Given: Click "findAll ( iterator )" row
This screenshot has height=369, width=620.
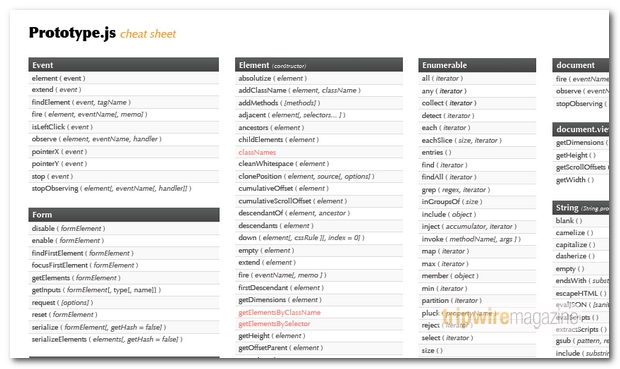Looking at the screenshot, I should [477, 177].
